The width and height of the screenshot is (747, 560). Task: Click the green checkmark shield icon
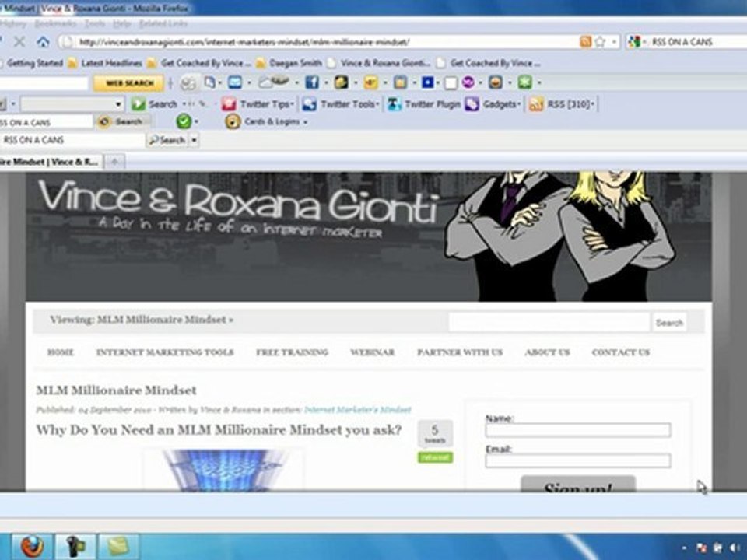click(184, 121)
